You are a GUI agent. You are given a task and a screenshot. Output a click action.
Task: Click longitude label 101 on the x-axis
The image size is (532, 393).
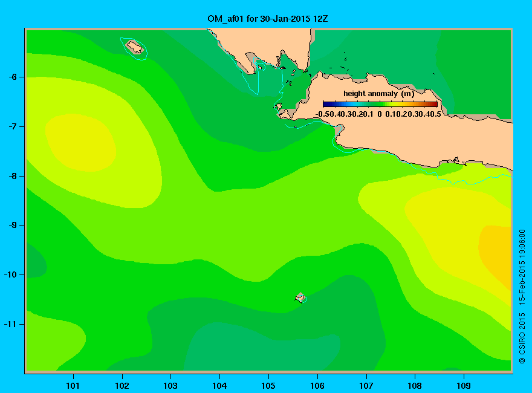coord(73,386)
